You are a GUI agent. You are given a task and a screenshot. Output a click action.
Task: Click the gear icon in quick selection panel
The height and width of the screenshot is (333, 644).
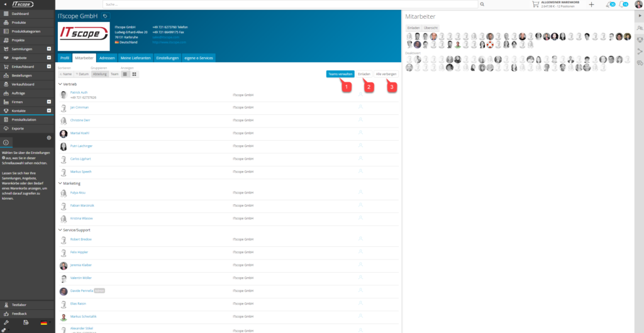pyautogui.click(x=49, y=138)
